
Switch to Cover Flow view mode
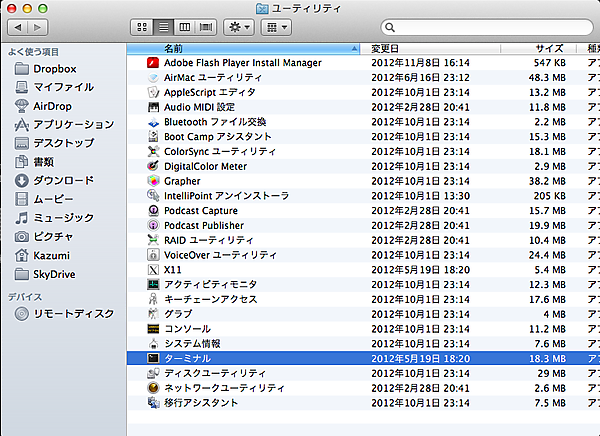206,25
